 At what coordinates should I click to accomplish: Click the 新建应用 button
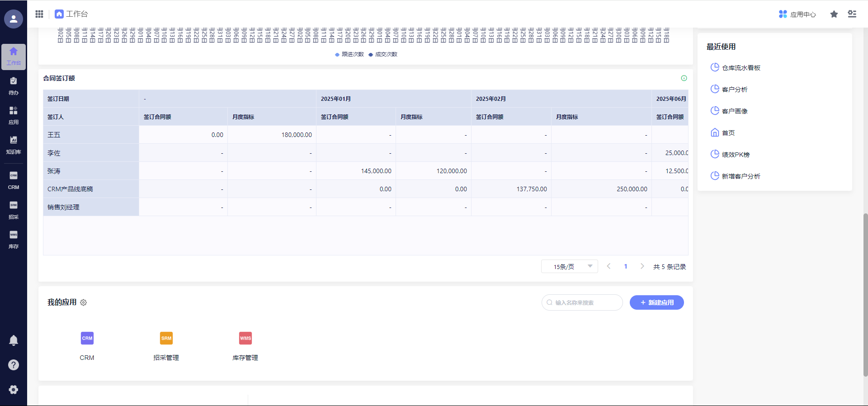pos(656,302)
